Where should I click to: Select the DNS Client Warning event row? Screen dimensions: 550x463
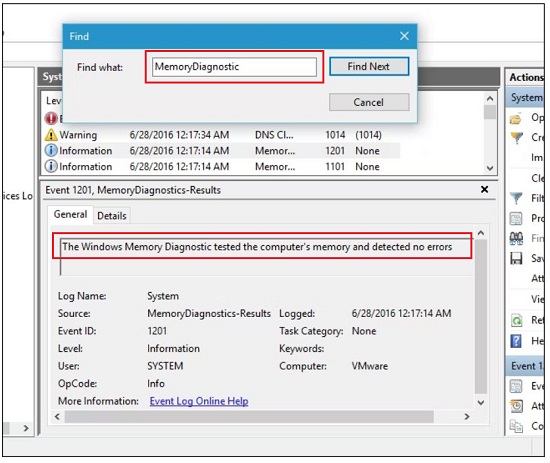(221, 135)
